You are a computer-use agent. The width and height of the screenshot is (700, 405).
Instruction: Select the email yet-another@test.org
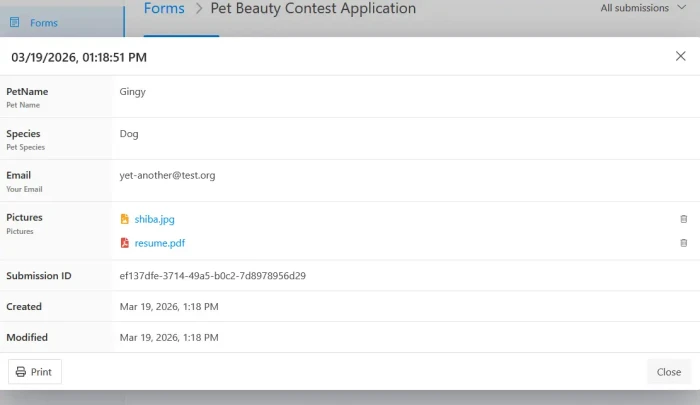tap(167, 175)
